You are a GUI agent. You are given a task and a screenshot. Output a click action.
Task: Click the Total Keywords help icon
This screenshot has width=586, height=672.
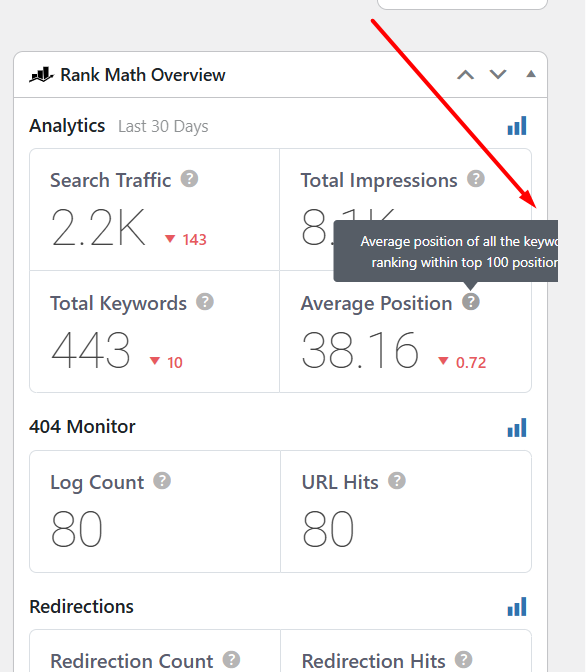(x=205, y=302)
